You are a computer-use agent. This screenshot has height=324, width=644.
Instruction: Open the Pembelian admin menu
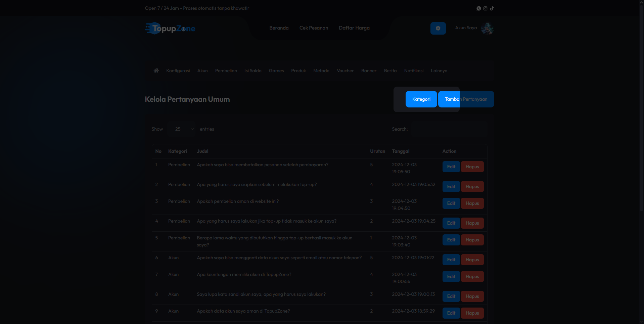coord(226,71)
